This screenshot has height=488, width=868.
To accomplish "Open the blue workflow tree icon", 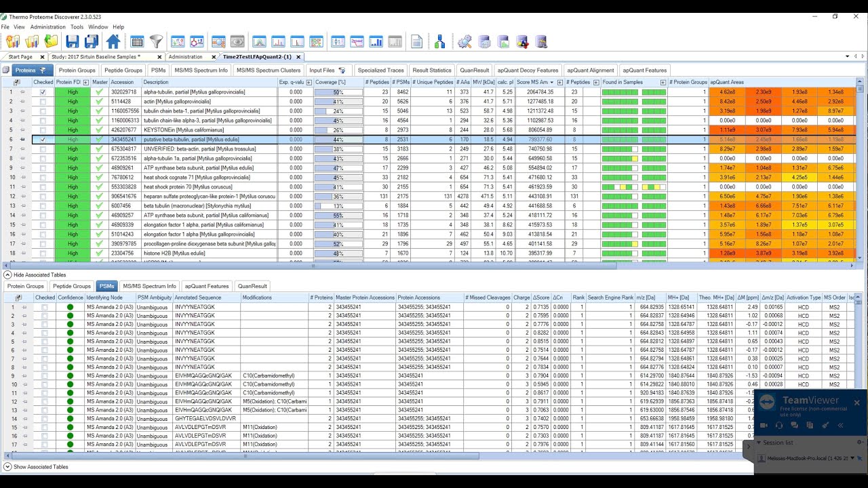I will coord(440,41).
